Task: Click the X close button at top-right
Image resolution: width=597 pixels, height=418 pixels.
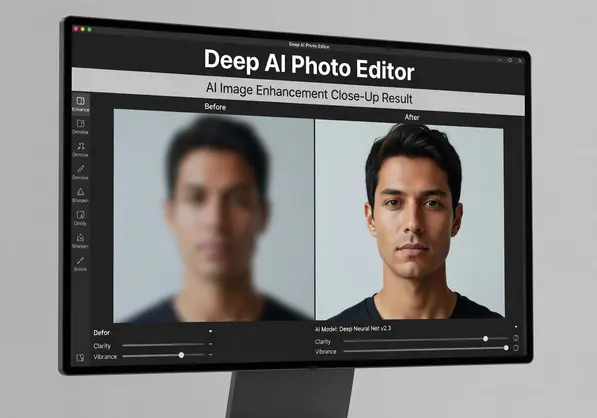Action: [x=520, y=61]
